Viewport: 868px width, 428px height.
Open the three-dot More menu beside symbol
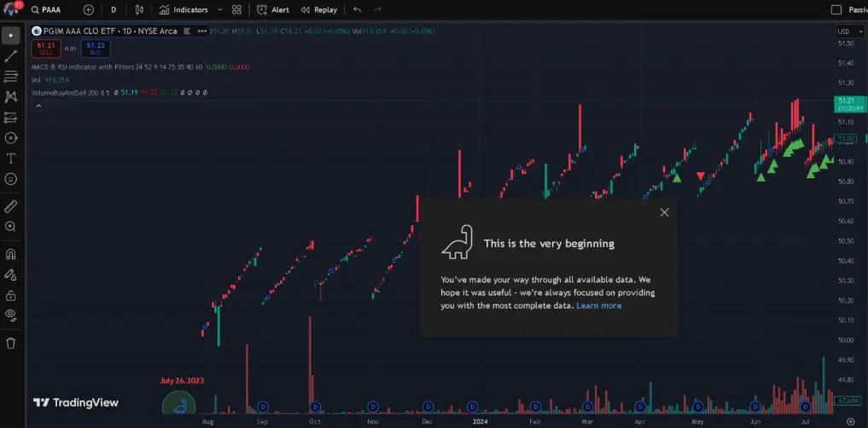coord(201,31)
